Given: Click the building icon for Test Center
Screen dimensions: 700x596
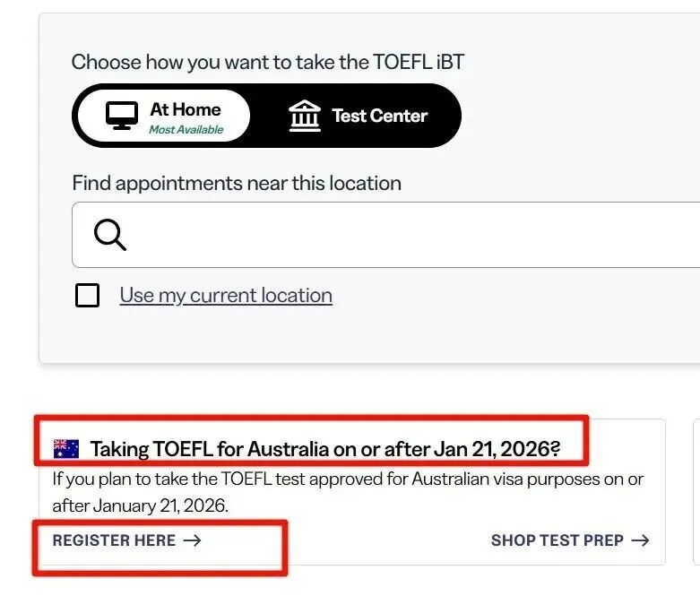Looking at the screenshot, I should pyautogui.click(x=305, y=116).
